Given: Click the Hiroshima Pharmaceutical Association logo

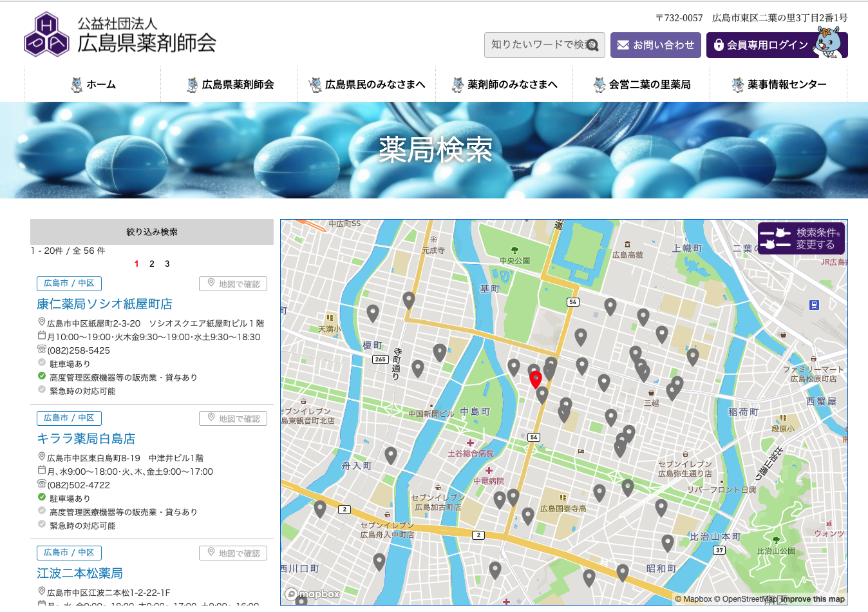Looking at the screenshot, I should point(120,35).
